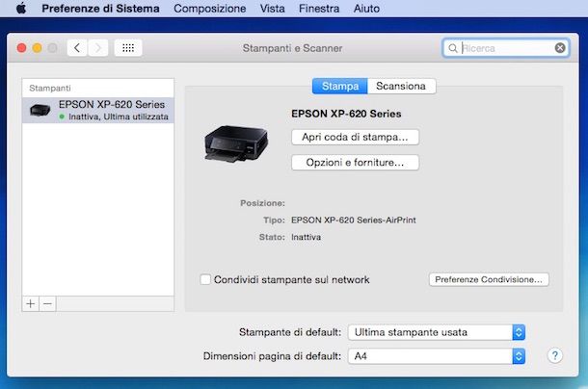The width and height of the screenshot is (588, 389).
Task: Open help with question mark button
Action: (555, 355)
